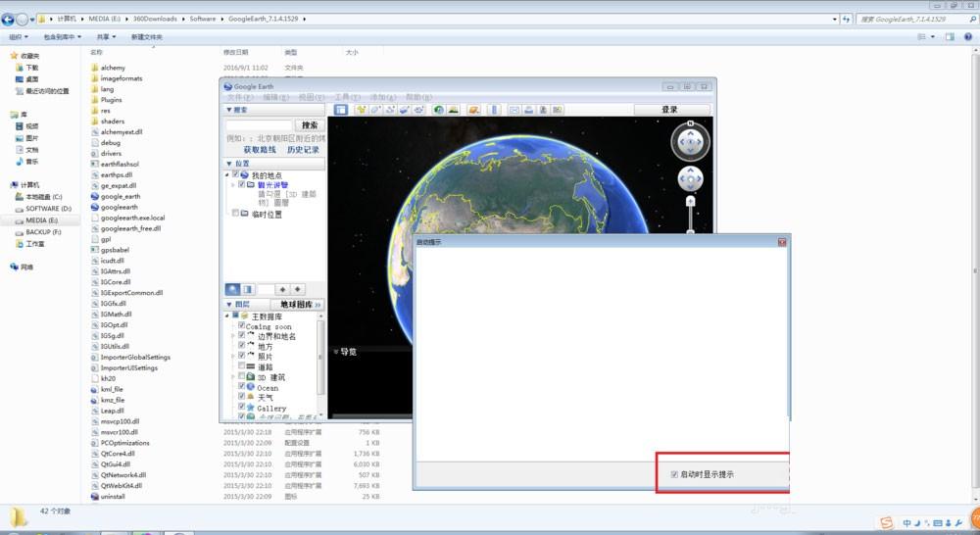Click the 登录 sign-in button
This screenshot has width=980, height=535.
click(669, 110)
